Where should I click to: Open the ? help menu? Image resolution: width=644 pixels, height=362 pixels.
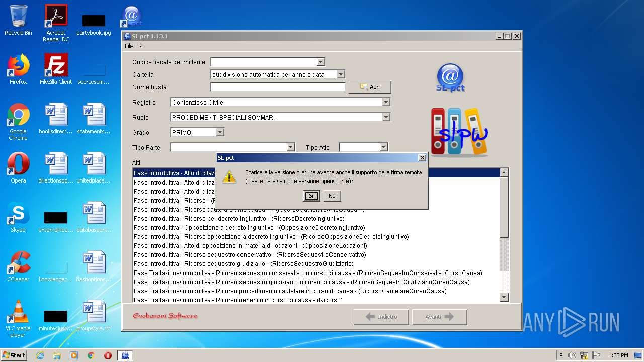tap(141, 46)
